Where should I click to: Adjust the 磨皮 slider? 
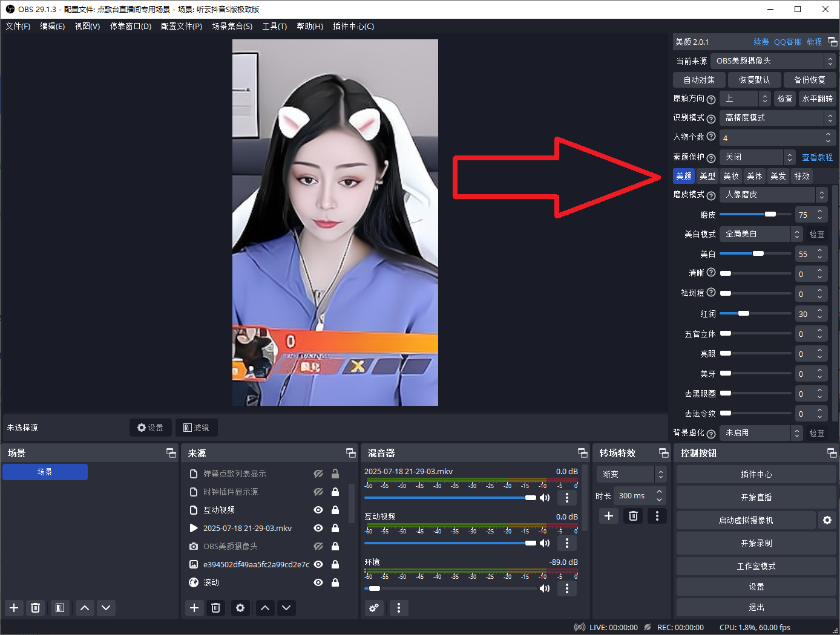(x=770, y=213)
